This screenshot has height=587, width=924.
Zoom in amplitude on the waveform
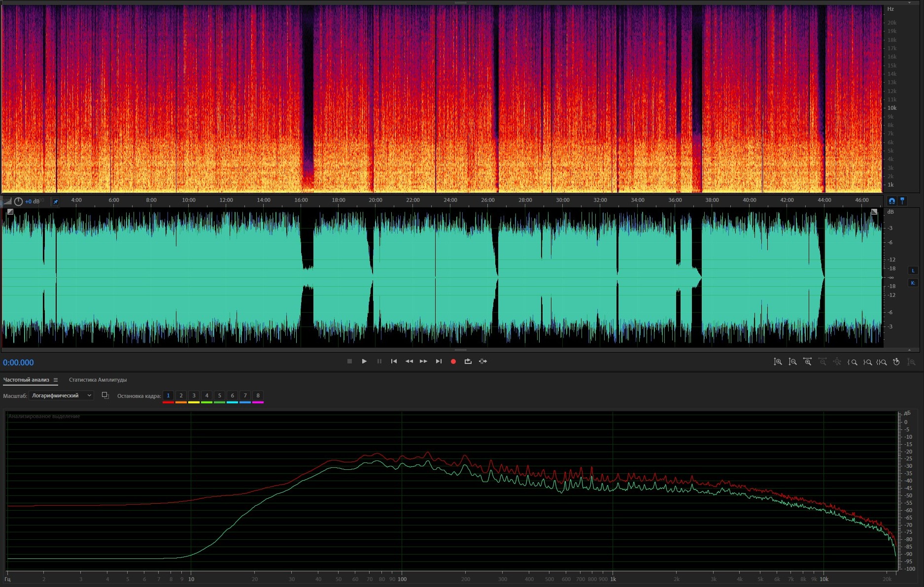click(x=778, y=362)
